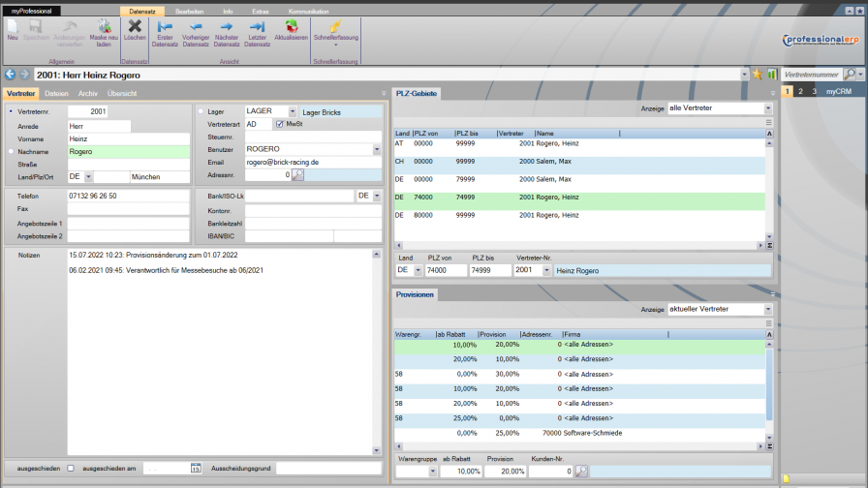Toggle the MwSt checkbox
Viewport: 868px width, 488px height.
pyautogui.click(x=280, y=124)
